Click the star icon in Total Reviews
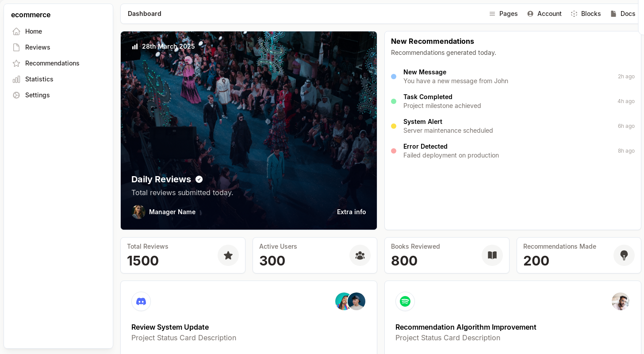The image size is (644, 354). 228,255
